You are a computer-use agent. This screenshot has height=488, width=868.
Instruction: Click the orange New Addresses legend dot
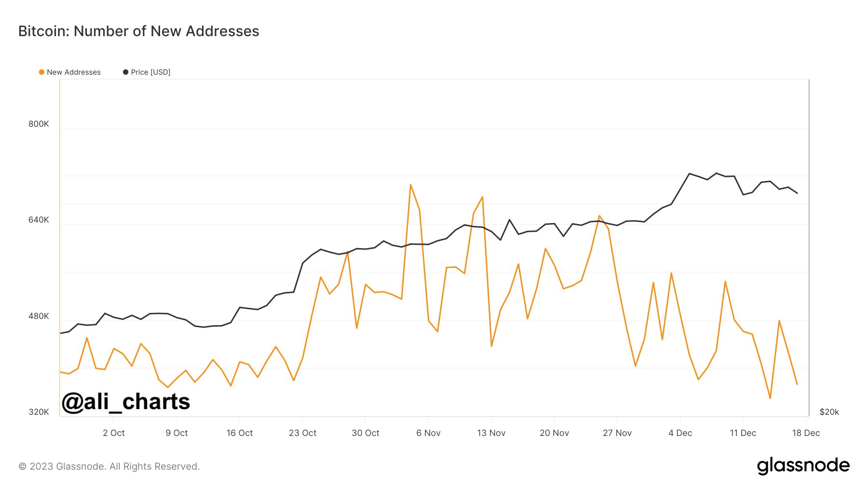click(x=42, y=72)
